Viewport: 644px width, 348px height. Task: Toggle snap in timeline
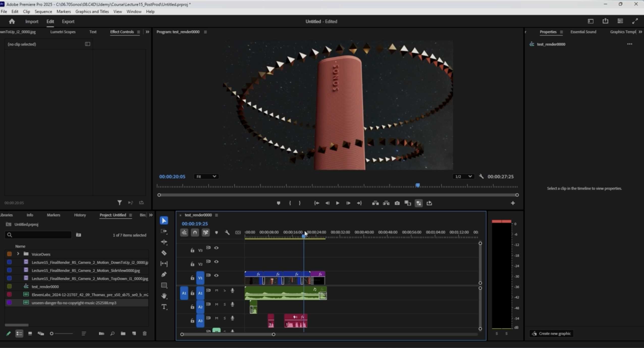[x=195, y=233]
